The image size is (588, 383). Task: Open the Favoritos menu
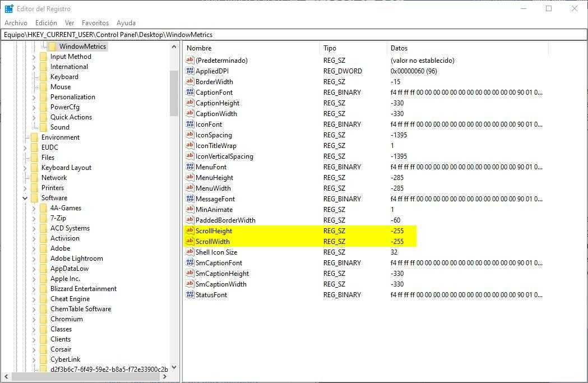95,23
